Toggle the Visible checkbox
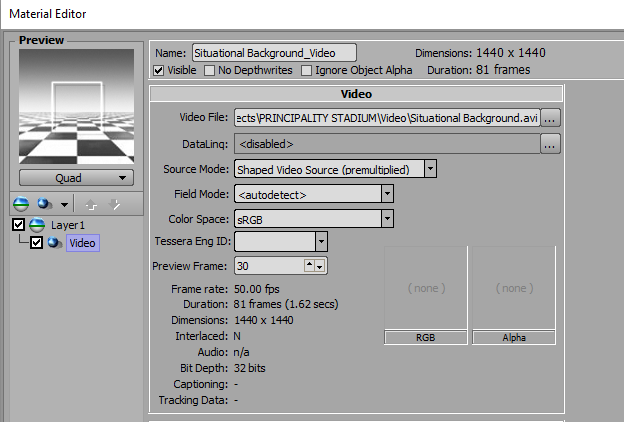624x422 pixels. [158, 70]
